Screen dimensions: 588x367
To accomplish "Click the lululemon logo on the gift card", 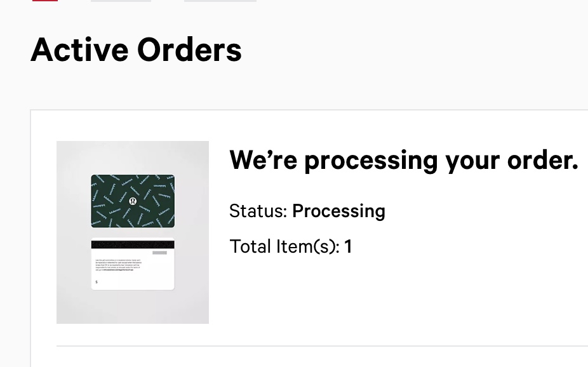I will (133, 201).
